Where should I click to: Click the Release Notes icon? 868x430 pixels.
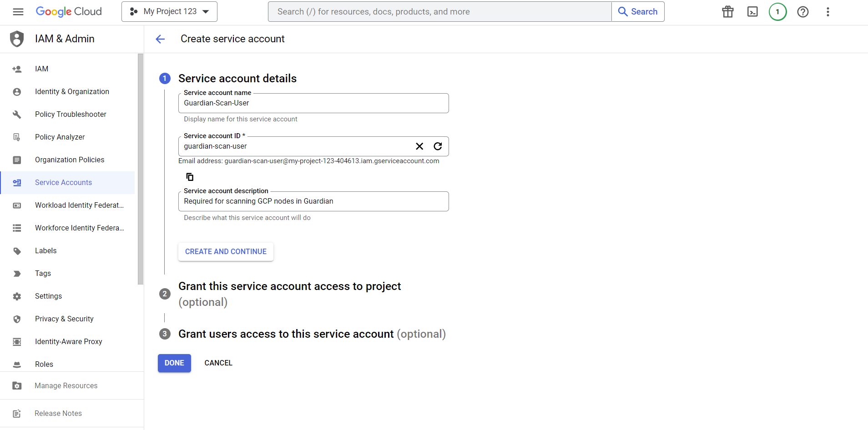point(17,414)
